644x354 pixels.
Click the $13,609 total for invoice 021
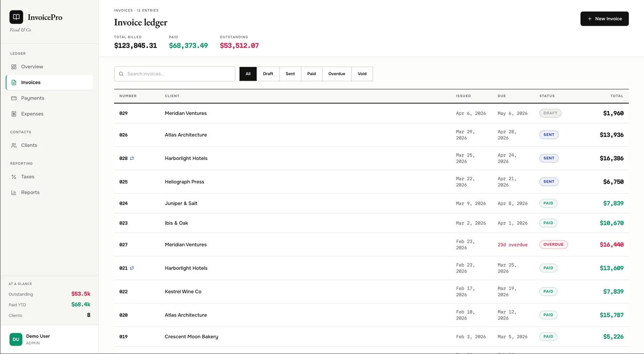612,268
